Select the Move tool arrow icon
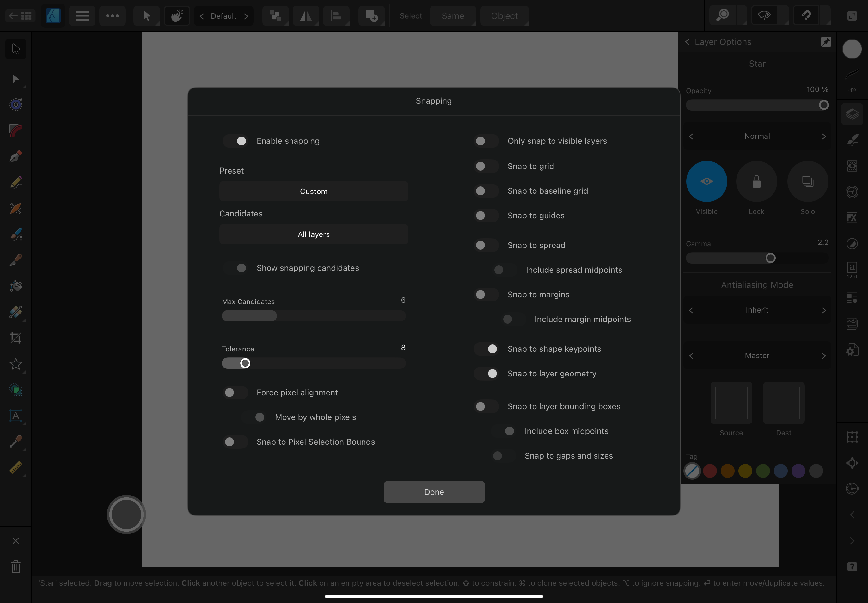This screenshot has height=603, width=868. (x=15, y=49)
